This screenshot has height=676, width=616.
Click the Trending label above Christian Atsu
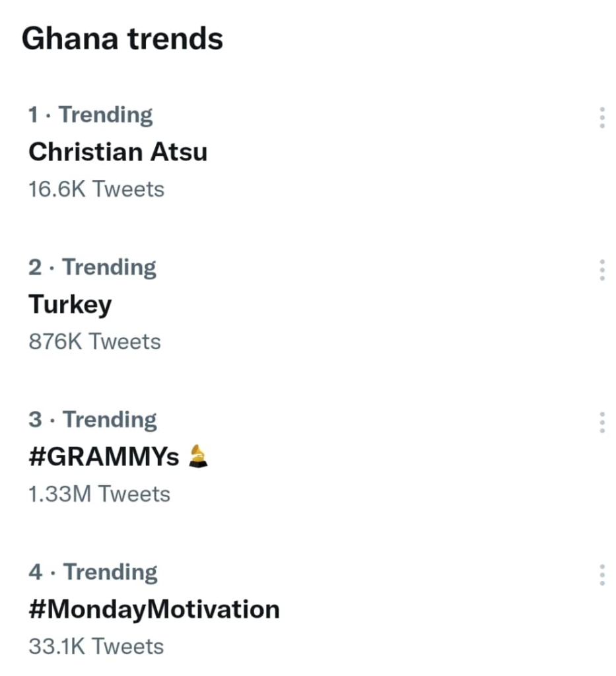pyautogui.click(x=106, y=115)
